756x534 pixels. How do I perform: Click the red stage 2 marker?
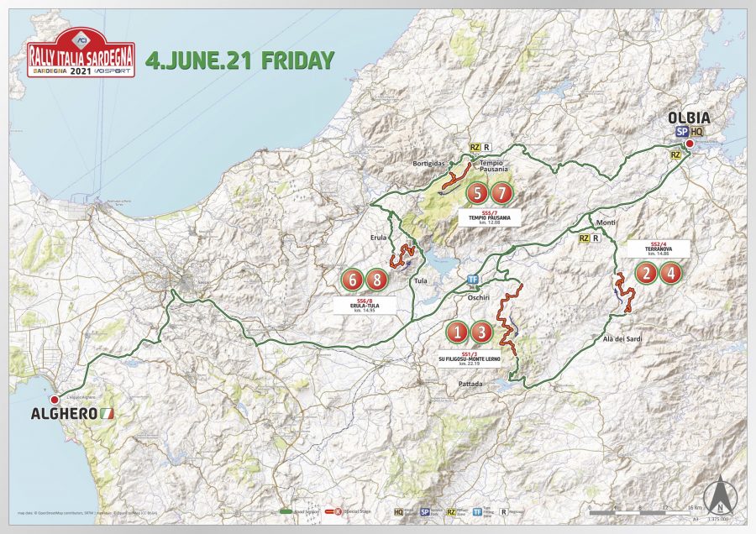coord(646,272)
